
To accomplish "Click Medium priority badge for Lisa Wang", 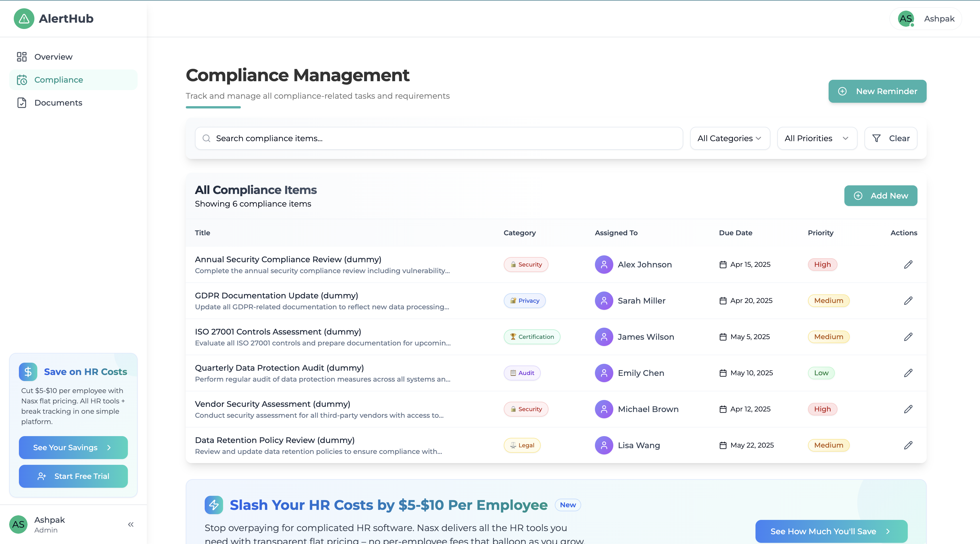I will [x=829, y=445].
